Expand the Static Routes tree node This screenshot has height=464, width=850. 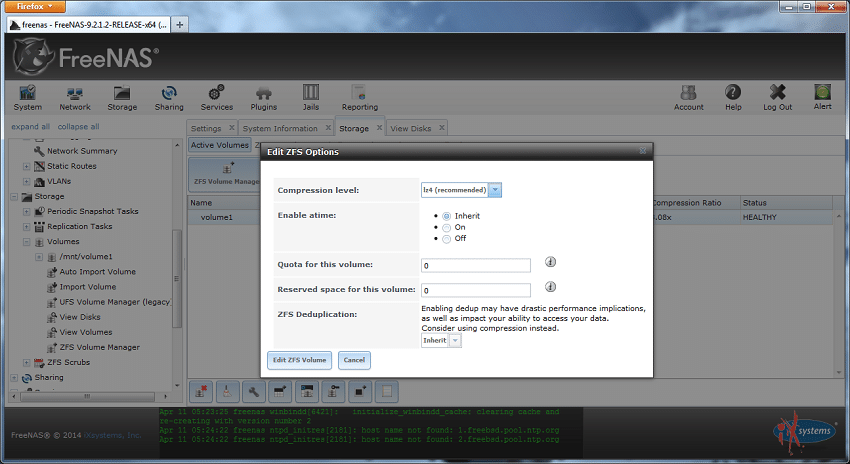[x=27, y=166]
